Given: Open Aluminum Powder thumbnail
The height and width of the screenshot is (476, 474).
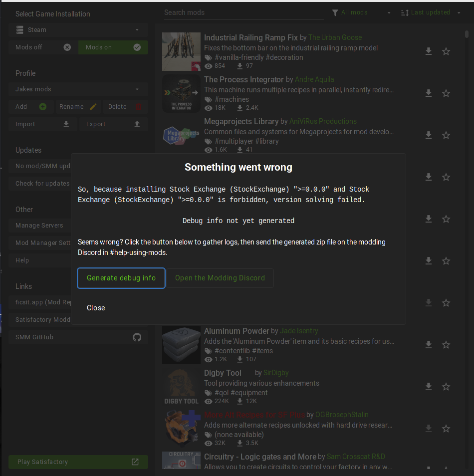Looking at the screenshot, I should point(181,345).
